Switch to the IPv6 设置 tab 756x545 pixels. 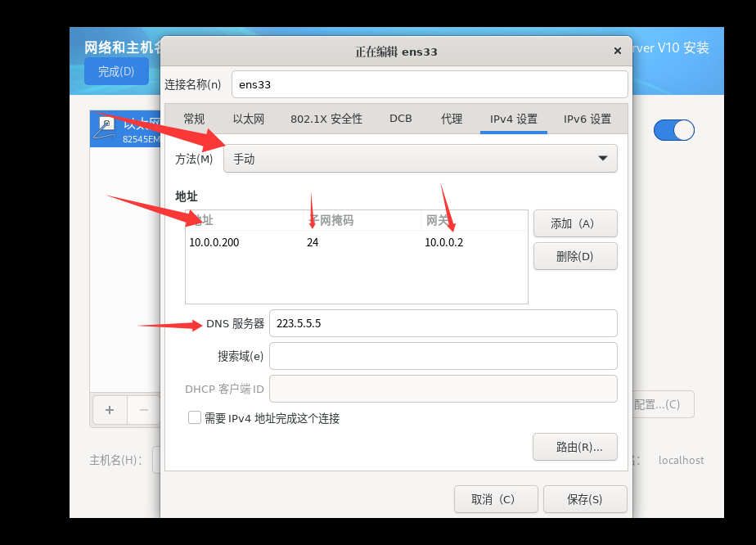(587, 119)
